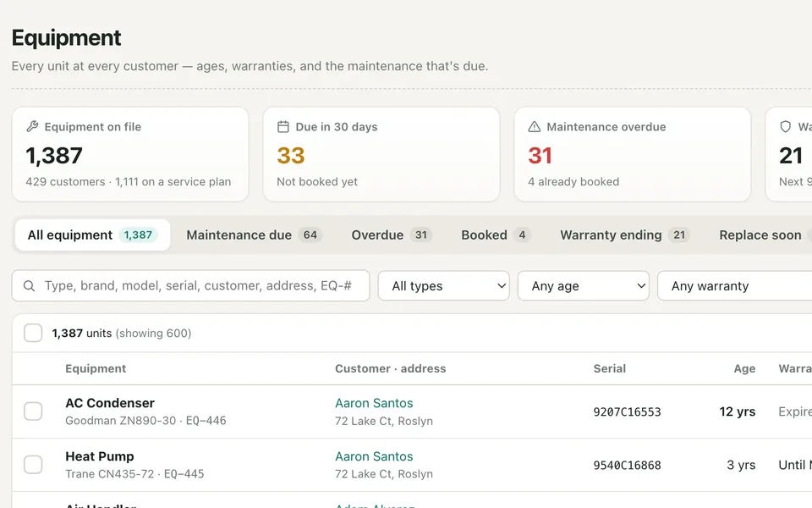Click the wrench icon beside Equipment on file
The height and width of the screenshot is (508, 812).
tap(32, 126)
